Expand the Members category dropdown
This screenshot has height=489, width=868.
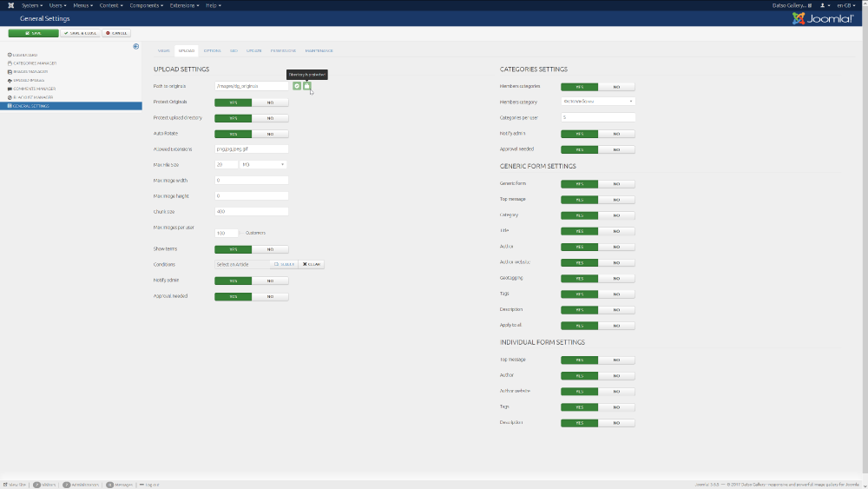[x=597, y=102]
